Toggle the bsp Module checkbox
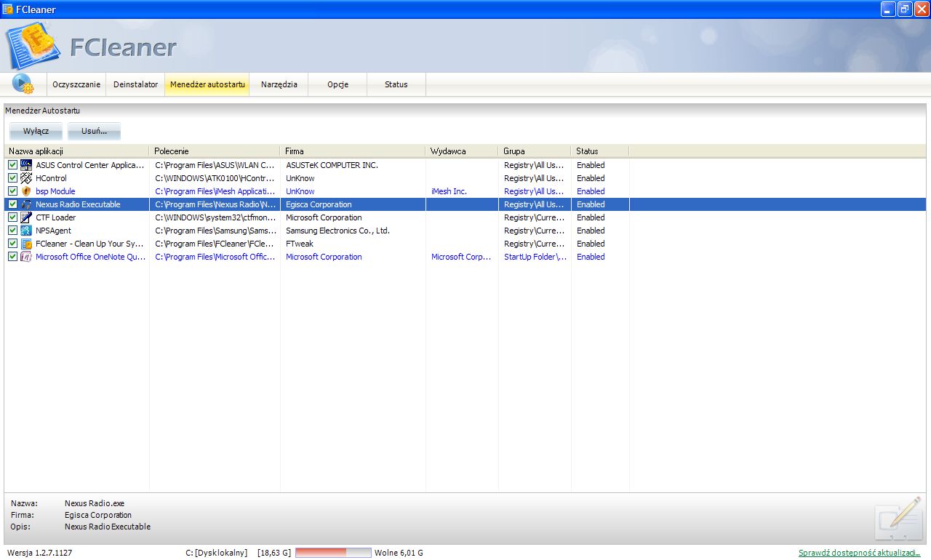The width and height of the screenshot is (931, 560). pos(12,191)
